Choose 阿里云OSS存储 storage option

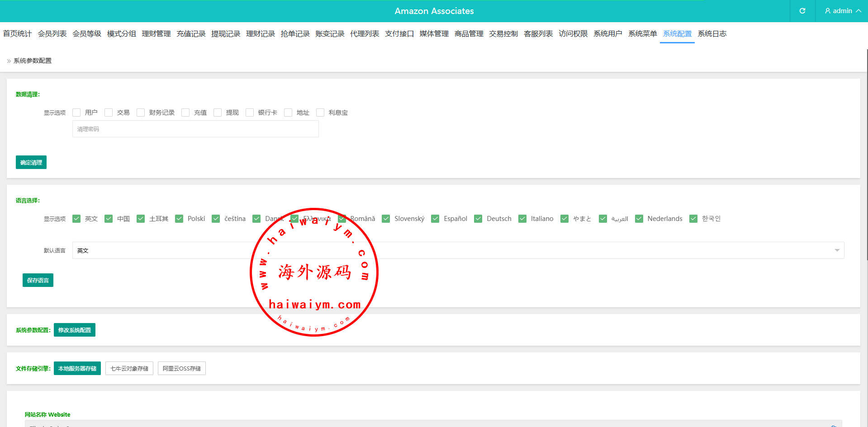182,368
